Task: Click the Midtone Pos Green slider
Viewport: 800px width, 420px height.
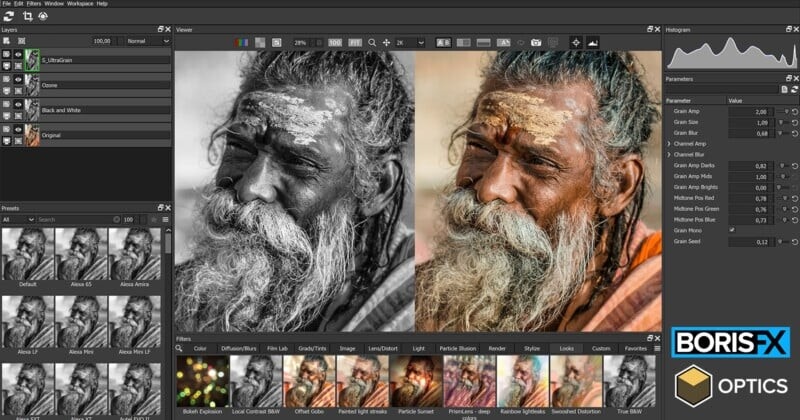Action: 784,209
